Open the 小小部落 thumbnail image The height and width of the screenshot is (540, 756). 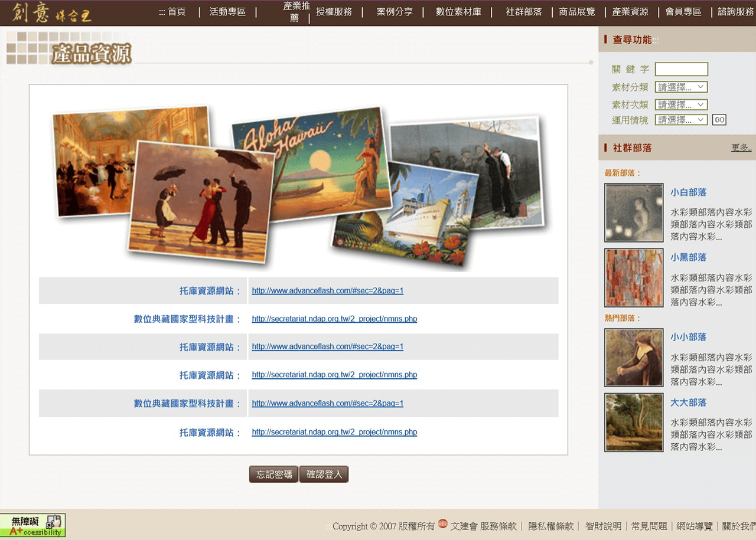click(634, 358)
